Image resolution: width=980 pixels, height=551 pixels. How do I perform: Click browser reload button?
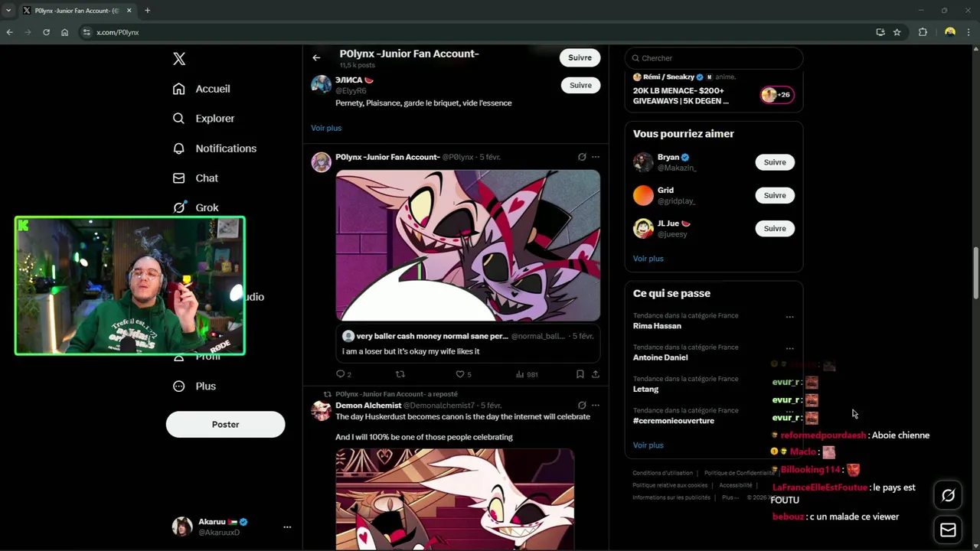tap(46, 32)
